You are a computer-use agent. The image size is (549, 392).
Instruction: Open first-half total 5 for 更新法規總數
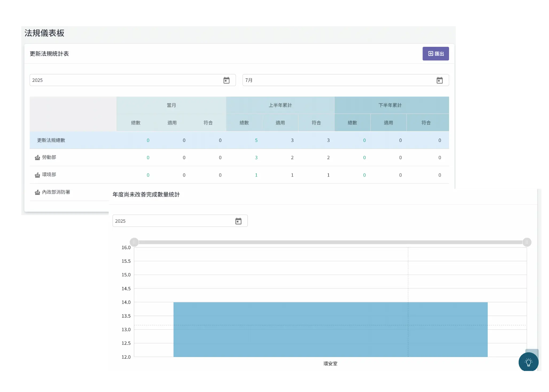(x=256, y=140)
